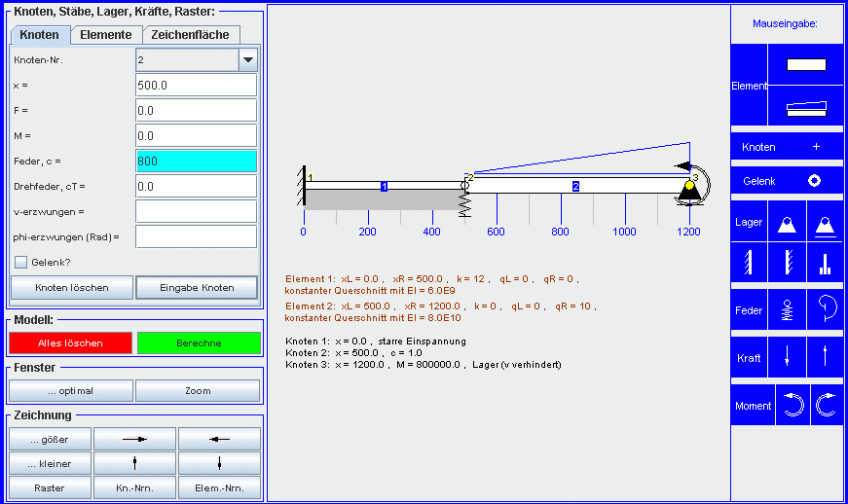Click the Drehfeder, cT input field

pos(196,186)
